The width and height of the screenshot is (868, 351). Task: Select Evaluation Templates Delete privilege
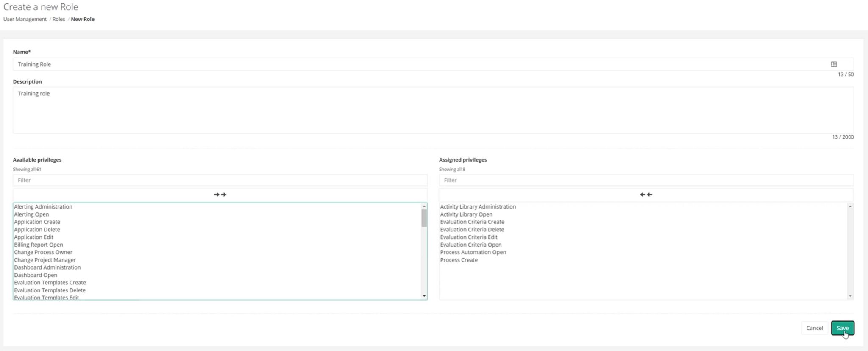coord(50,290)
